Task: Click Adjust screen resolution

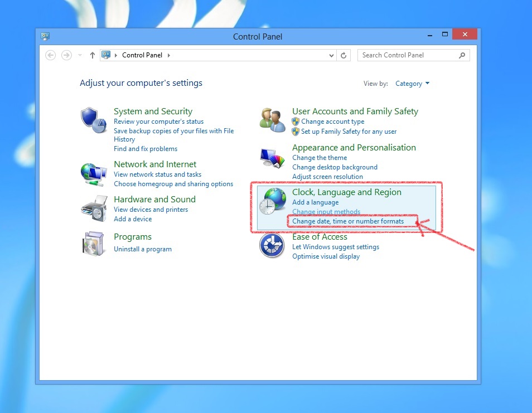Action: (x=327, y=176)
